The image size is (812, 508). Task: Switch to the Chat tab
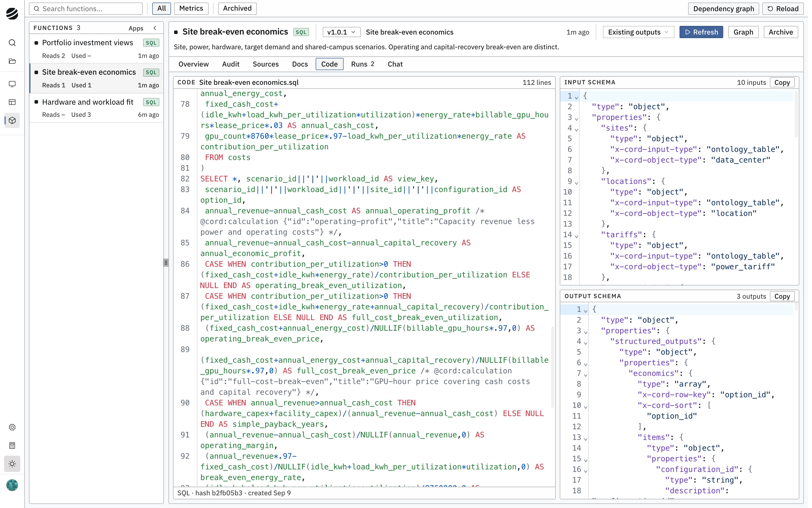[395, 64]
